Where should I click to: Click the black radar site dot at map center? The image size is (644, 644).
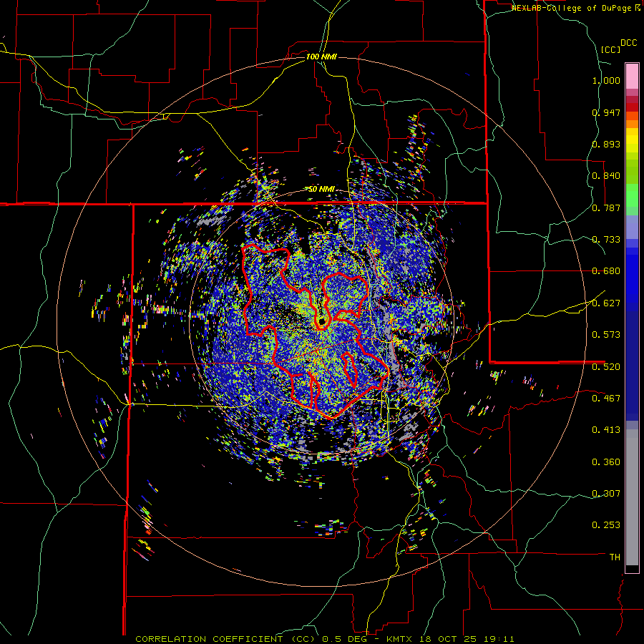pyautogui.click(x=323, y=321)
